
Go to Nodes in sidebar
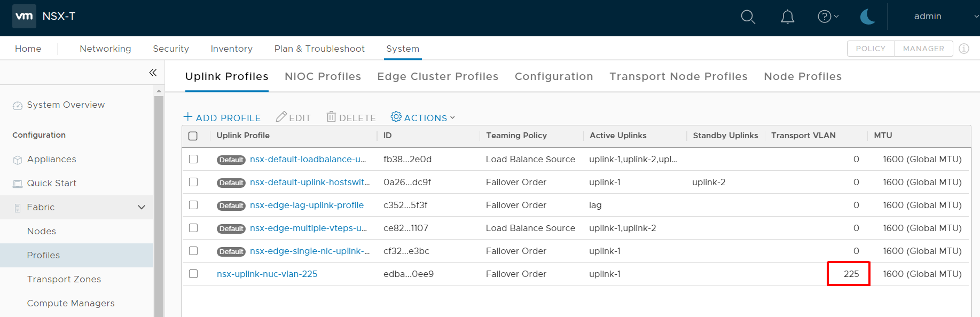pos(42,231)
